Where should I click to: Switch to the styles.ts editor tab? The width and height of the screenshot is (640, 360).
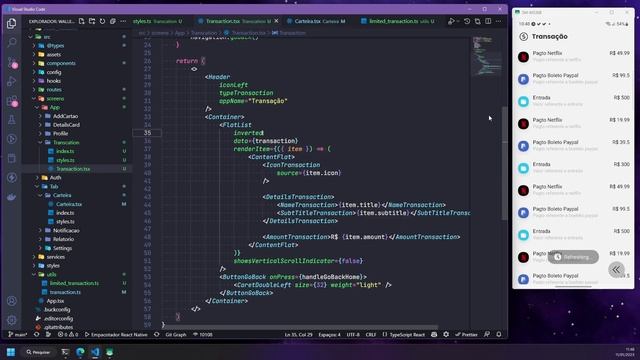158,21
